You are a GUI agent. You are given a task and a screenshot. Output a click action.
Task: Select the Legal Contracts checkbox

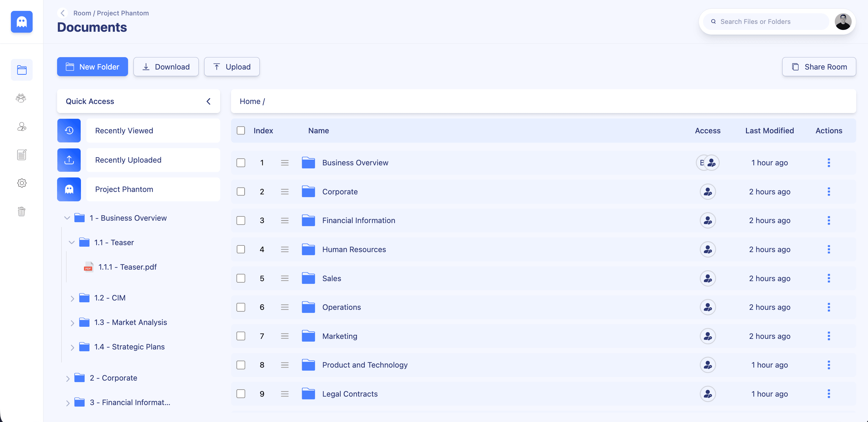point(241,394)
